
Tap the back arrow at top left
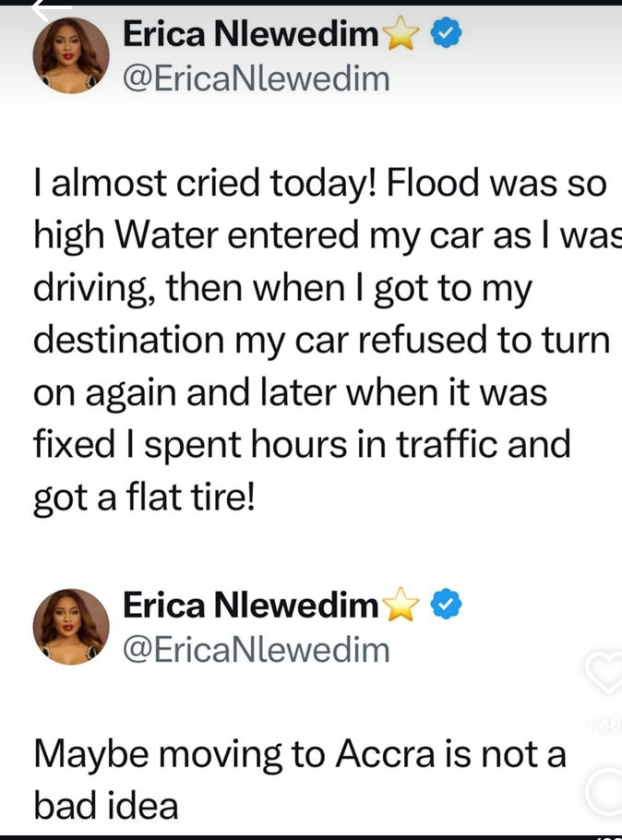(50, 10)
